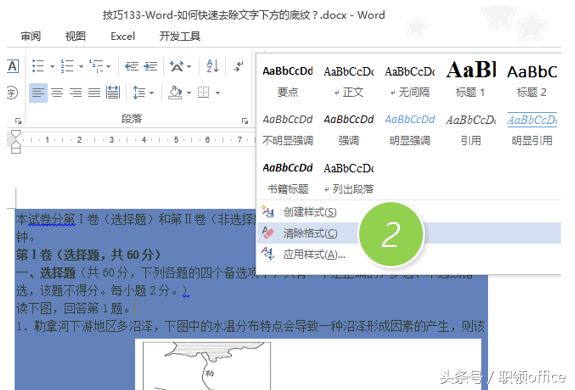Click the character border A icon

click(x=13, y=66)
